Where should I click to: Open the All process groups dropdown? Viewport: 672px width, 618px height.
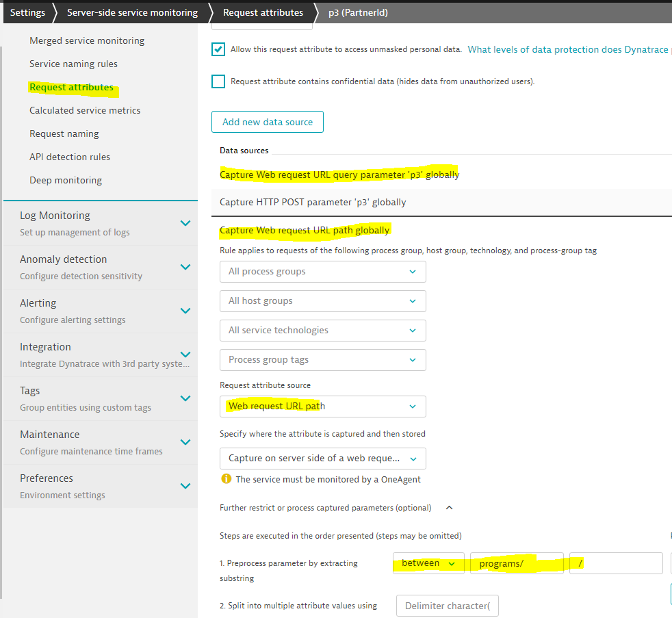(322, 272)
